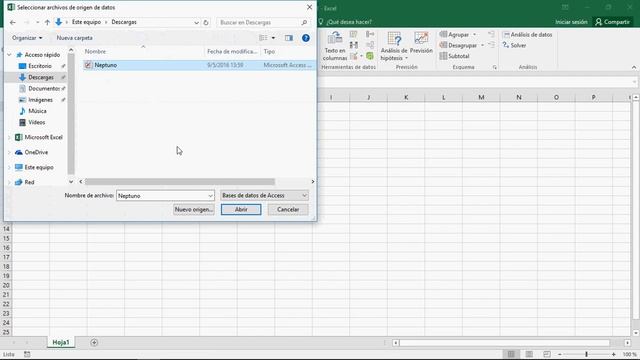Viewport: 640px width, 360px height.
Task: Collapse the Acceso rápido tree node
Action: point(9,54)
